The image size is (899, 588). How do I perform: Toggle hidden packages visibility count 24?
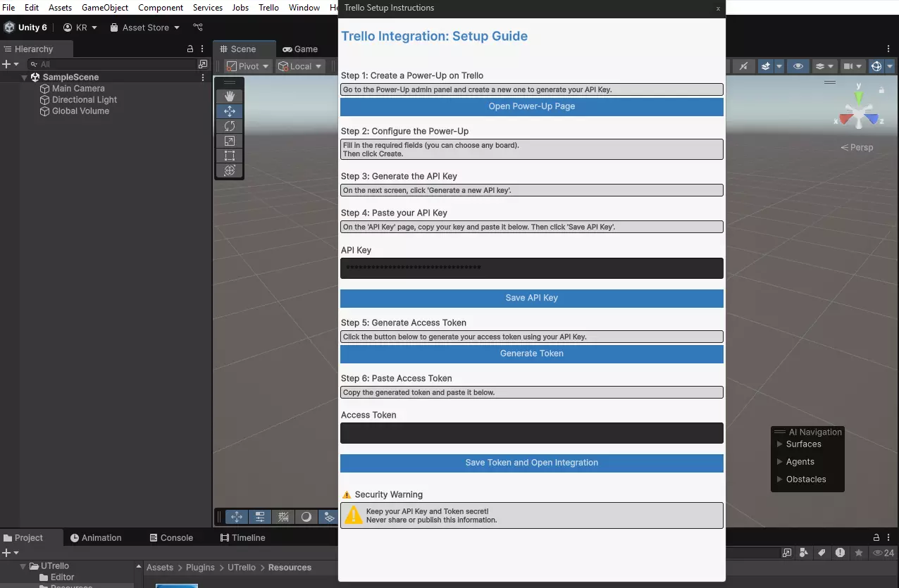tap(883, 553)
